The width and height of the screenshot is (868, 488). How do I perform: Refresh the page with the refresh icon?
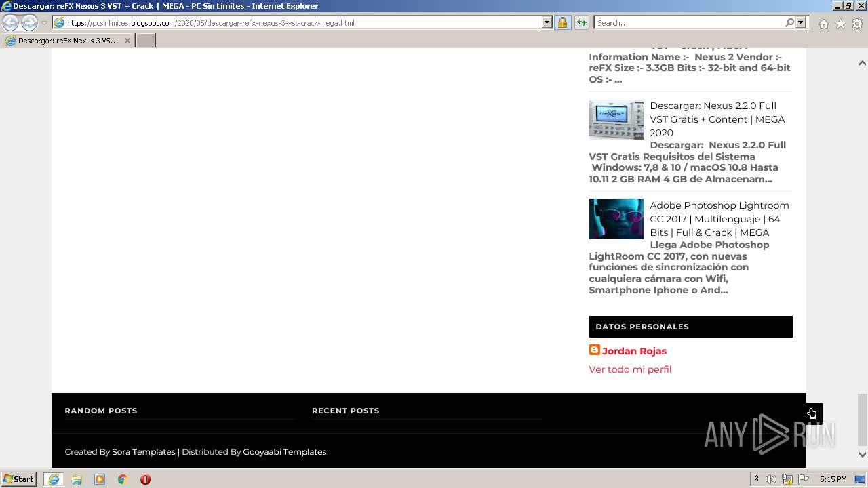coord(581,23)
